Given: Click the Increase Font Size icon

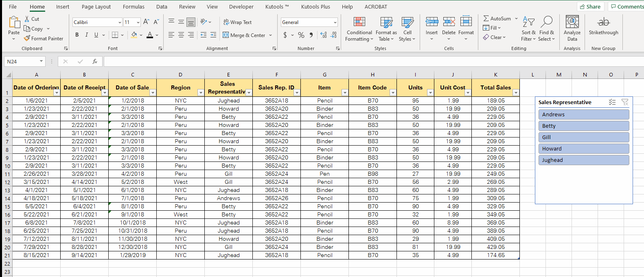Looking at the screenshot, I should point(146,22).
